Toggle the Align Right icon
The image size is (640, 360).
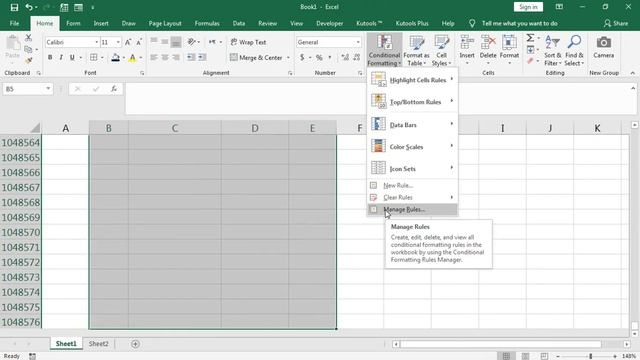click(176, 58)
